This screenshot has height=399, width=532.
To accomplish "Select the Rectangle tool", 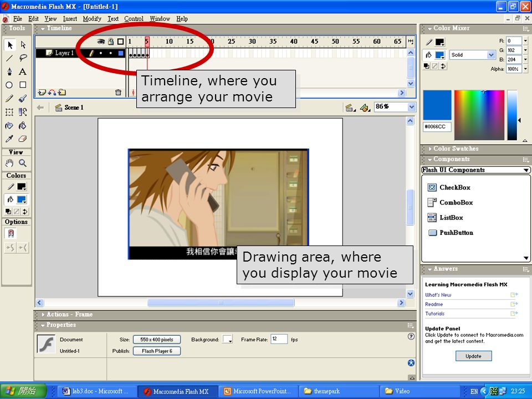I will coord(23,85).
